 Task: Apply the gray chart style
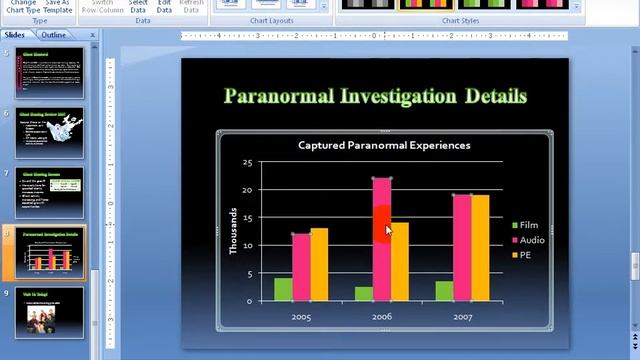(x=368, y=4)
